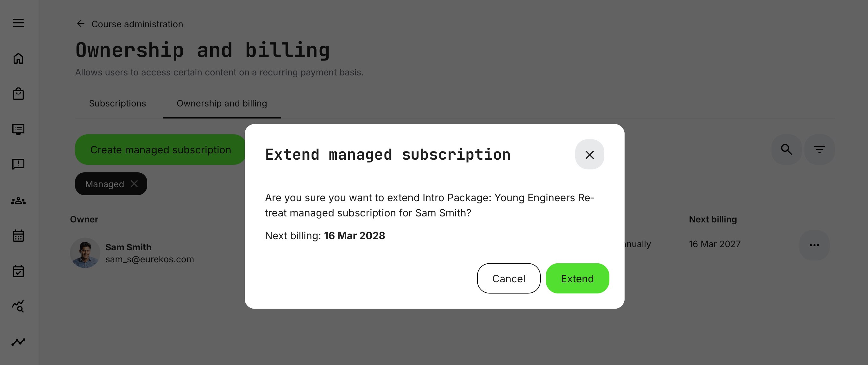Open the shopping bag catalog icon
Viewport: 868px width, 365px height.
pyautogui.click(x=19, y=94)
